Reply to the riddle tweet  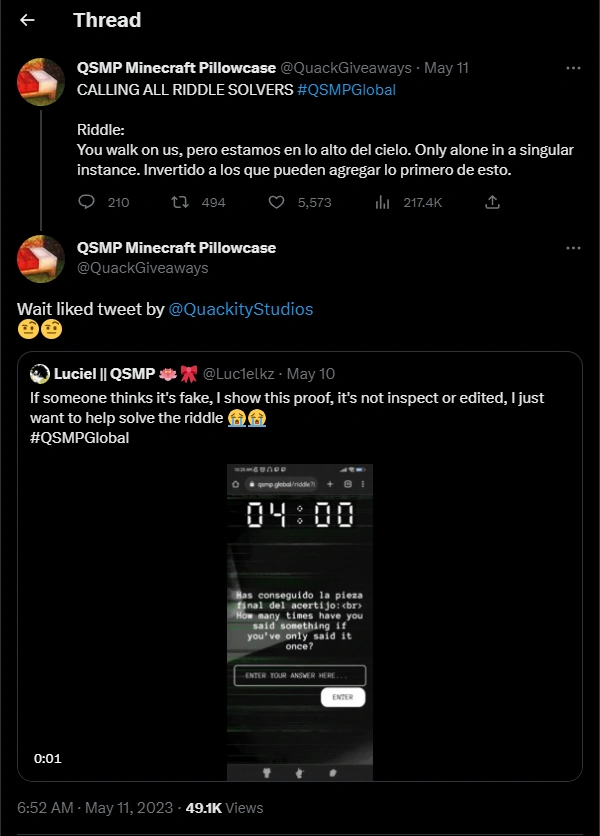pyautogui.click(x=86, y=202)
